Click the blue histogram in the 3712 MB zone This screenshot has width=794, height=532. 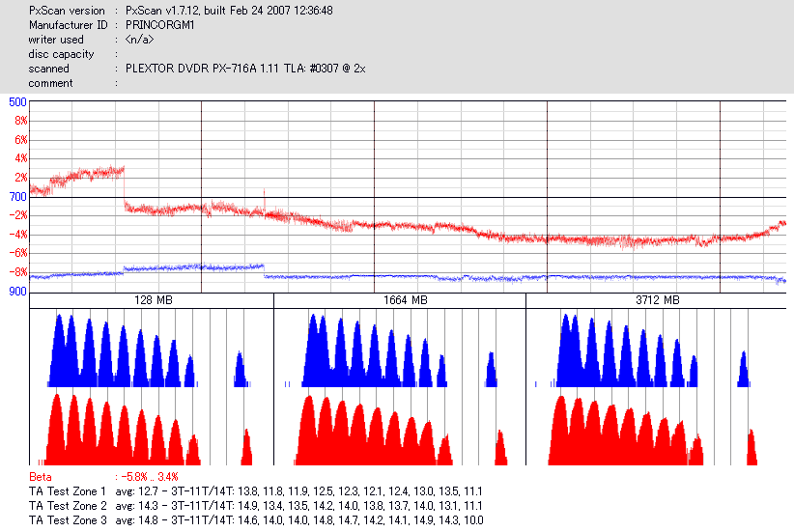click(642, 350)
